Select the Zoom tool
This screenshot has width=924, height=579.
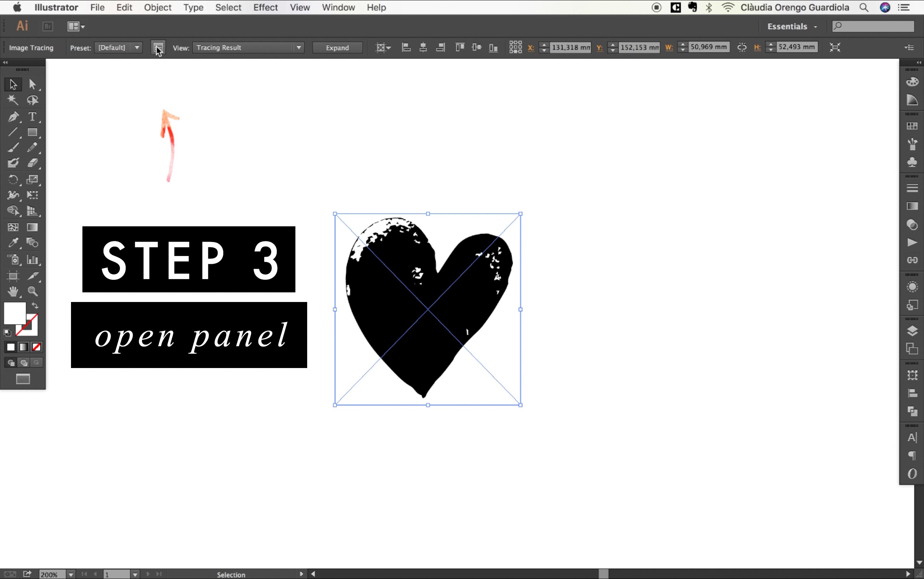tap(33, 292)
